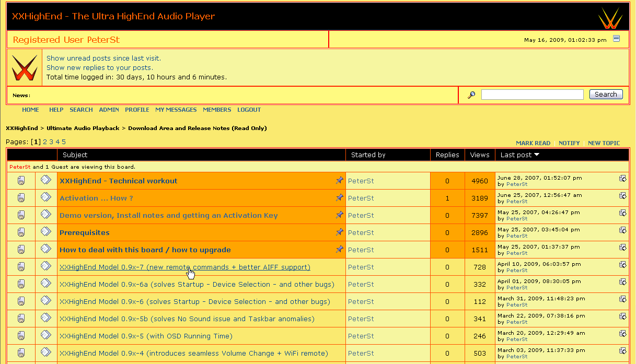Go to page 3 of topics

51,142
